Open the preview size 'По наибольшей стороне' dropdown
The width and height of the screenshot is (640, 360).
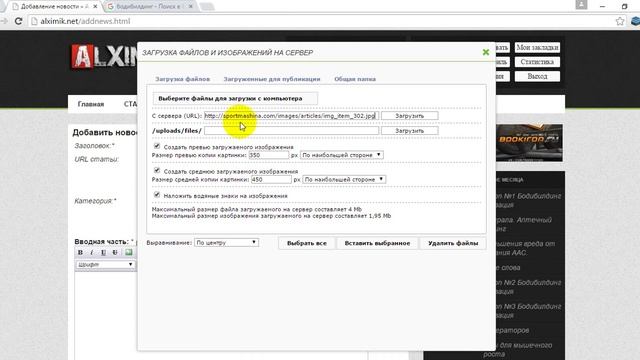[x=342, y=155]
